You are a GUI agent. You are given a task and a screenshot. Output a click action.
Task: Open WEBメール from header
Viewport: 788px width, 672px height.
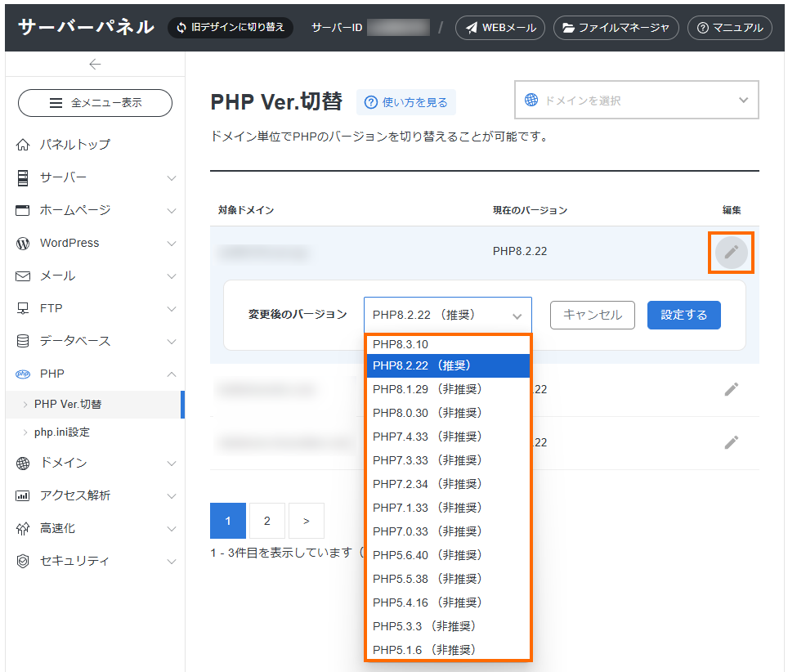(500, 28)
